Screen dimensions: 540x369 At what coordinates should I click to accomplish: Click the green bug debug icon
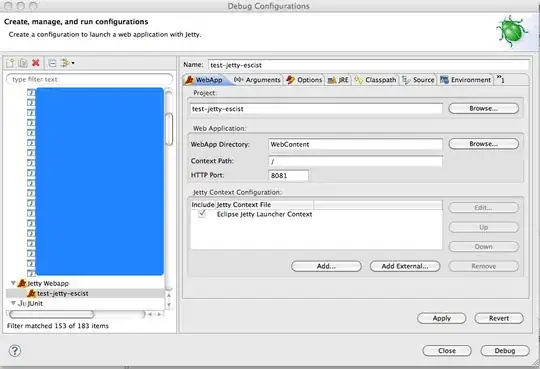point(511,31)
